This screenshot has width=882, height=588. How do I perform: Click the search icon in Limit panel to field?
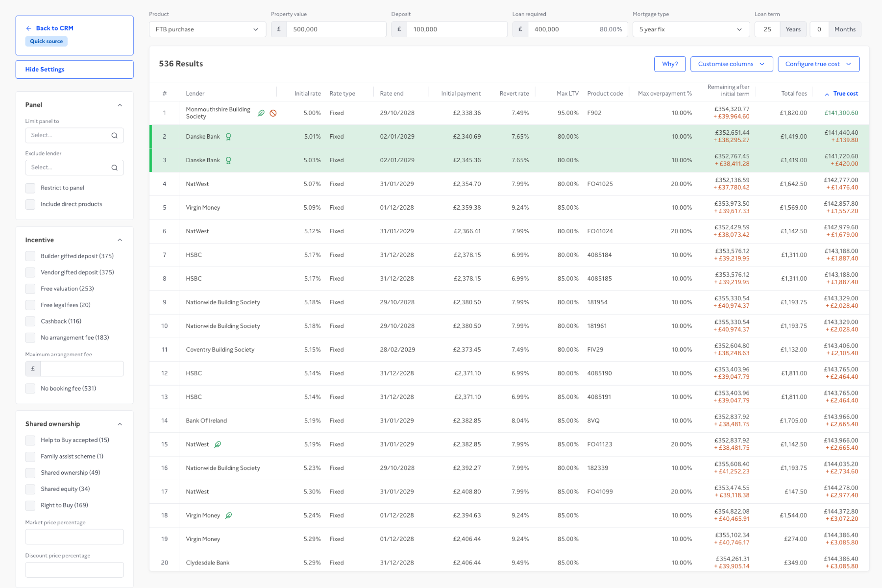(115, 135)
